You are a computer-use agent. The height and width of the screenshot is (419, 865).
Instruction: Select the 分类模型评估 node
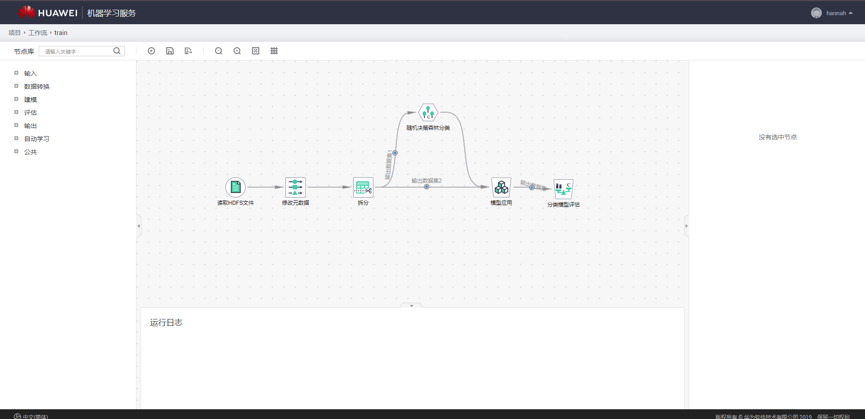point(563,188)
